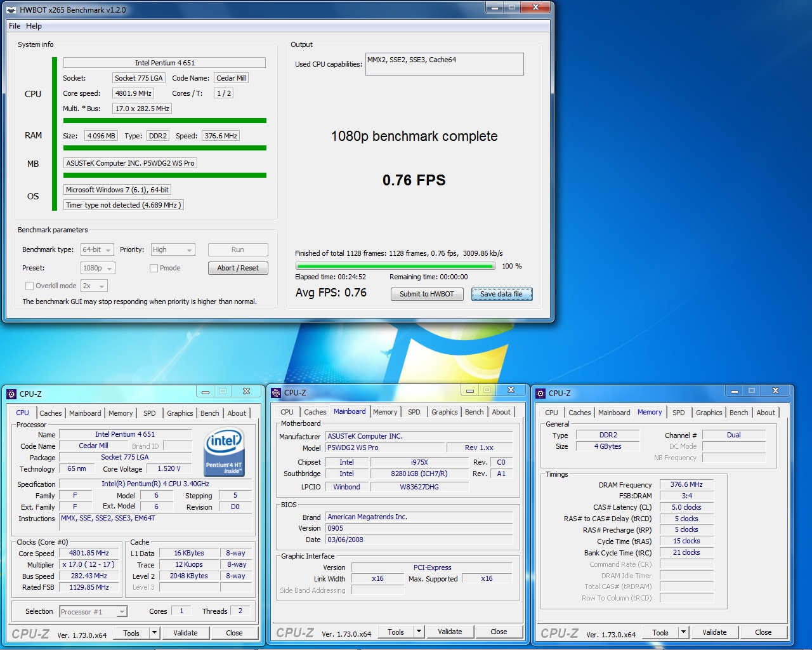
Task: Switch to Mainboard tab in CPU window
Action: click(x=85, y=413)
